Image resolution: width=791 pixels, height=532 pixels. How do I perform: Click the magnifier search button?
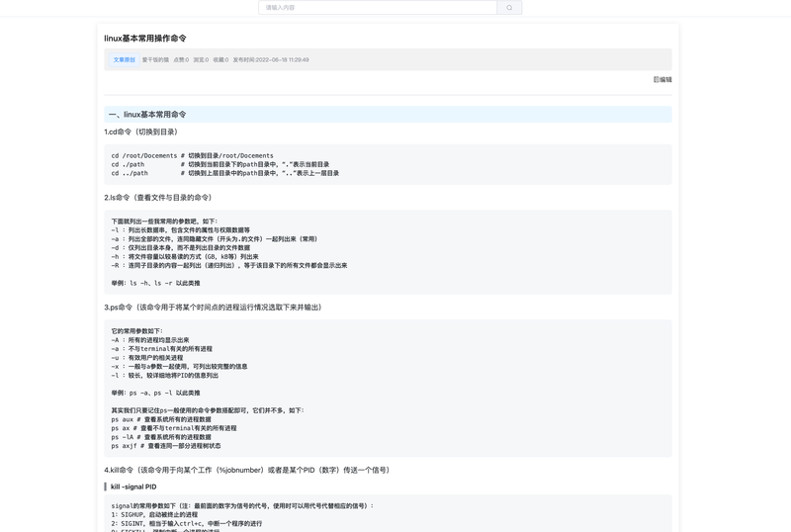click(509, 8)
